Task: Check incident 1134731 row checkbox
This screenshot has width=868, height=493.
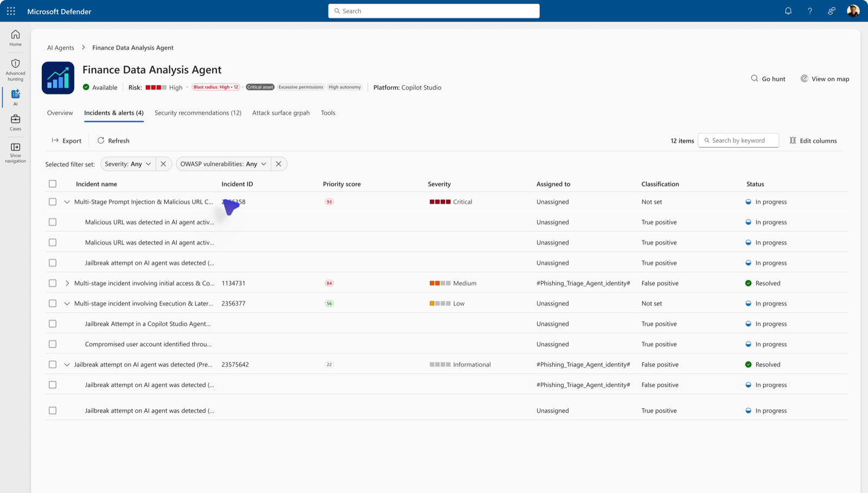Action: [x=53, y=283]
